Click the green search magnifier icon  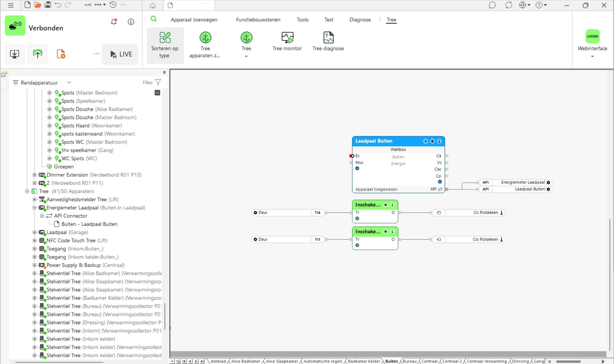[x=154, y=19]
